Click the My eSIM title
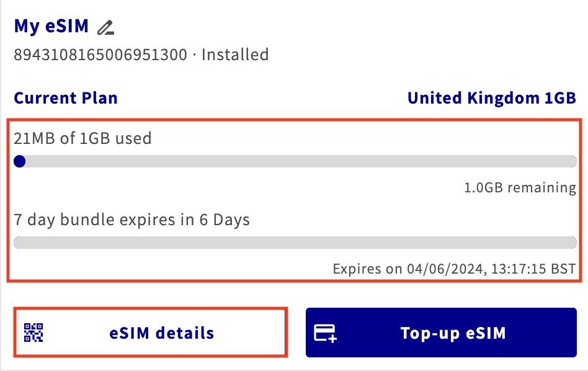 pos(51,27)
